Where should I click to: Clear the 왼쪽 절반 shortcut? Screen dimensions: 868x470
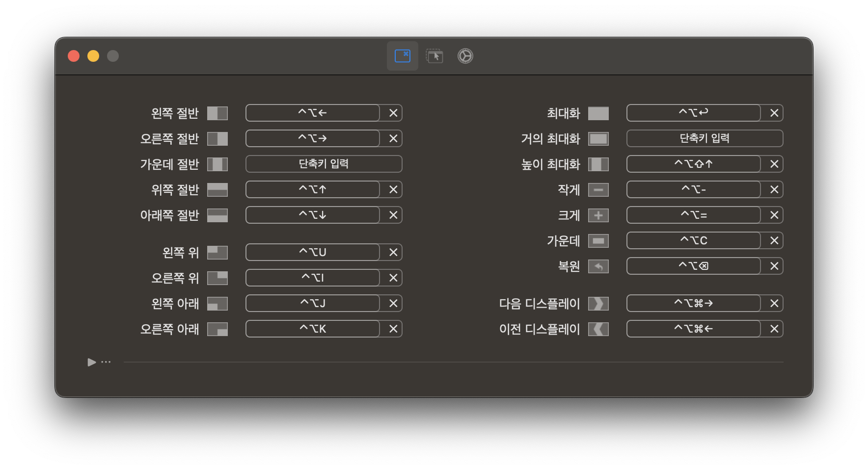tap(393, 113)
